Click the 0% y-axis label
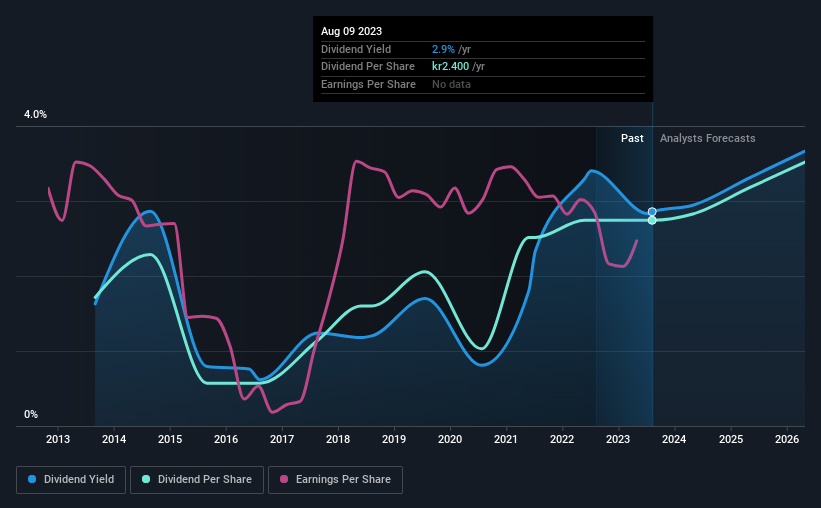 (x=31, y=414)
